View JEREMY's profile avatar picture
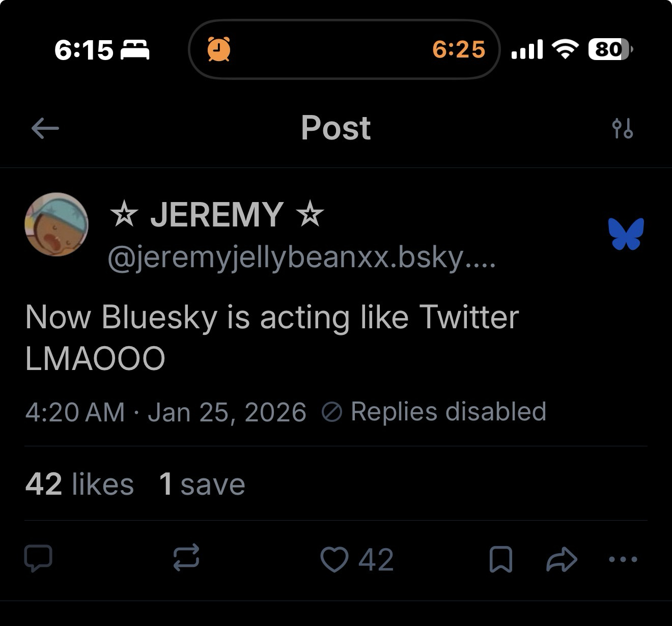 (x=57, y=224)
